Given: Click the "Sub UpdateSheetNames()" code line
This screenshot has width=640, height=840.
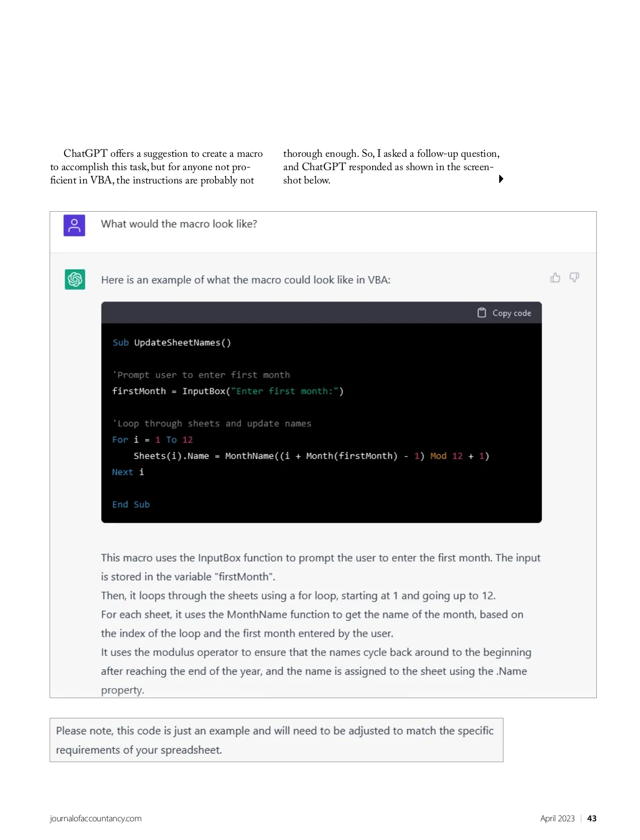Looking at the screenshot, I should [x=172, y=342].
